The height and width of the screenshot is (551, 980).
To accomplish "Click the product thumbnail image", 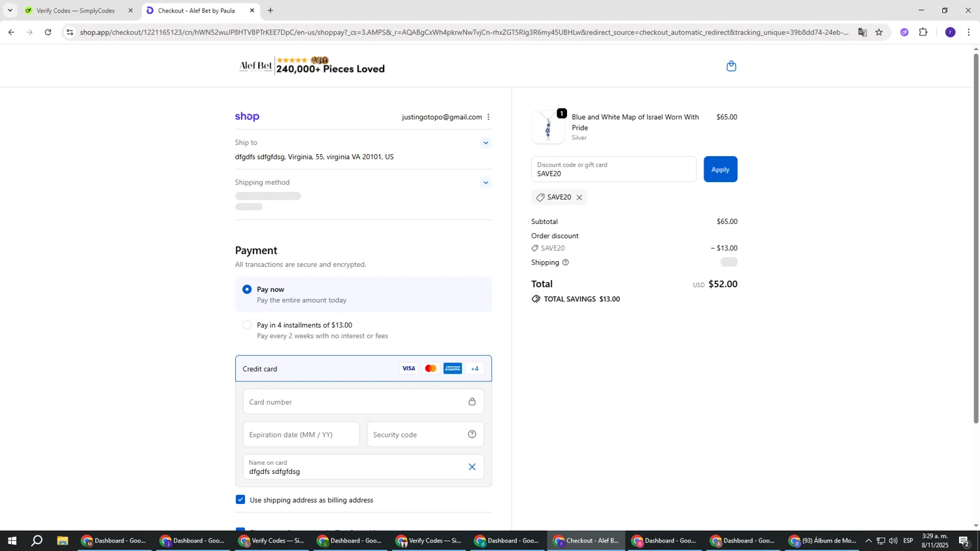I will click(x=548, y=127).
